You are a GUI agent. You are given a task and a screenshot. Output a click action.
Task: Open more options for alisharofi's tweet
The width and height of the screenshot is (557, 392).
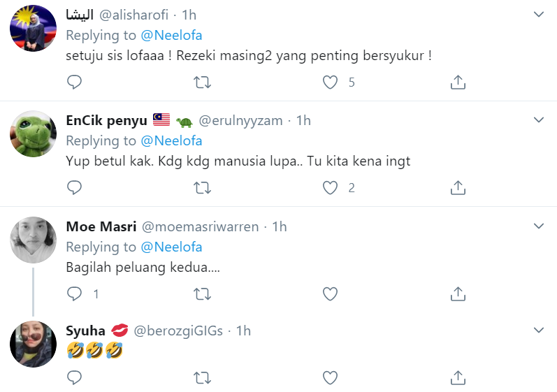click(539, 14)
